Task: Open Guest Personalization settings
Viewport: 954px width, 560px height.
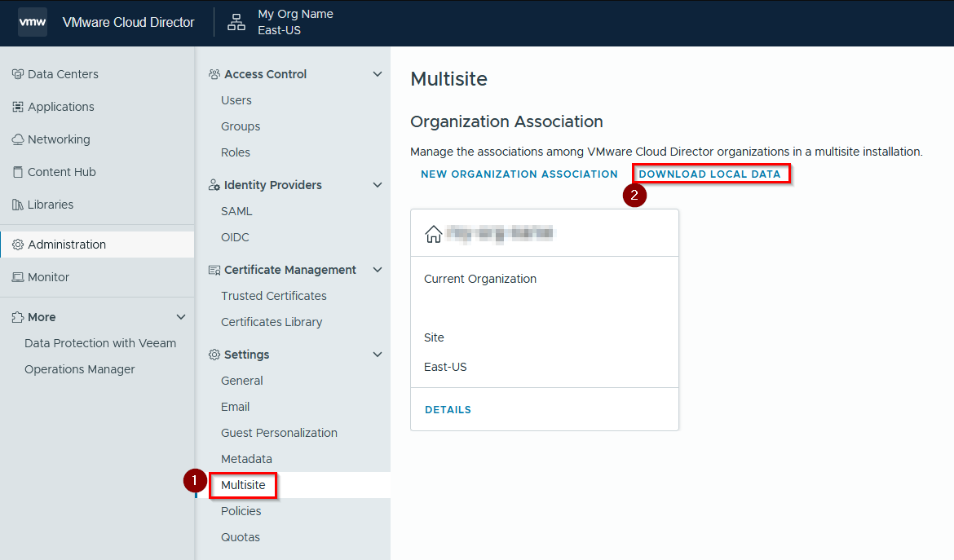Action: coord(279,433)
